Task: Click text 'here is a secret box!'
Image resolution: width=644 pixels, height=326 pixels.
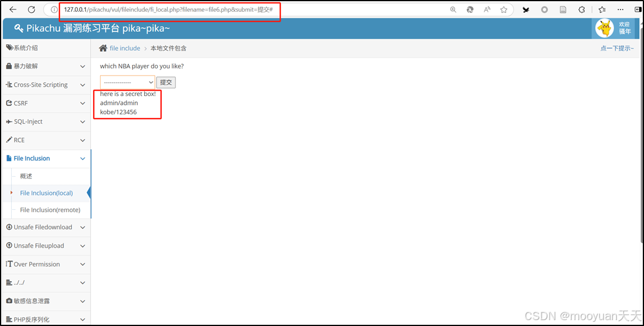Action: click(x=128, y=94)
